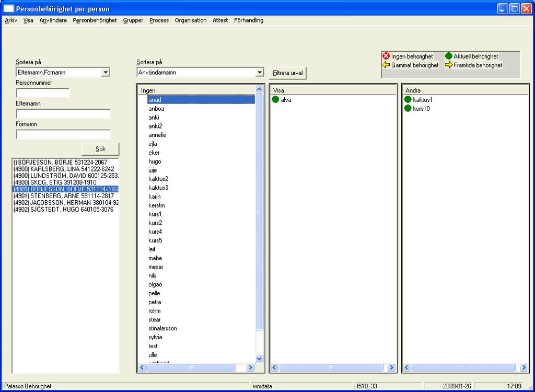Click the right scroll arrow under the Ändra list
The height and width of the screenshot is (392, 535).
coord(524,367)
